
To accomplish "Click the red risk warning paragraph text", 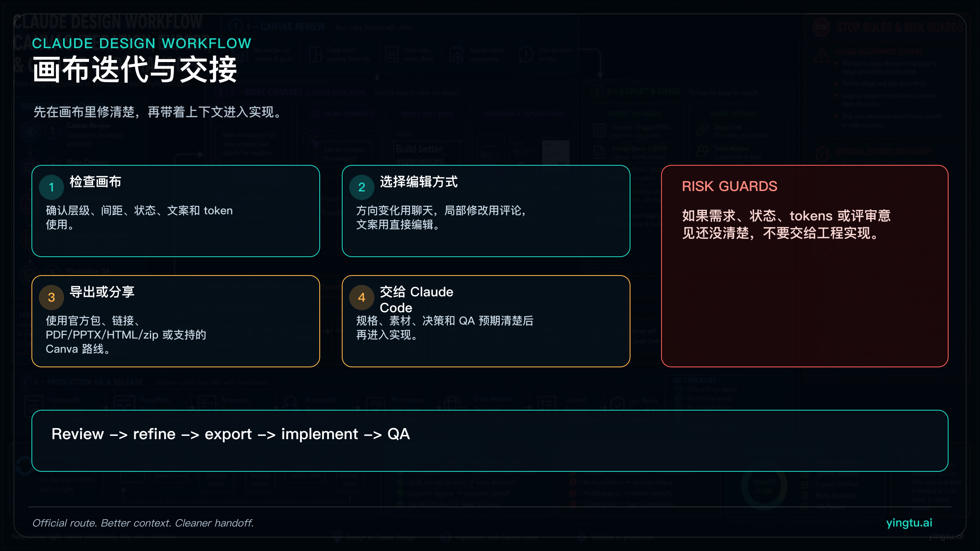I will 786,224.
